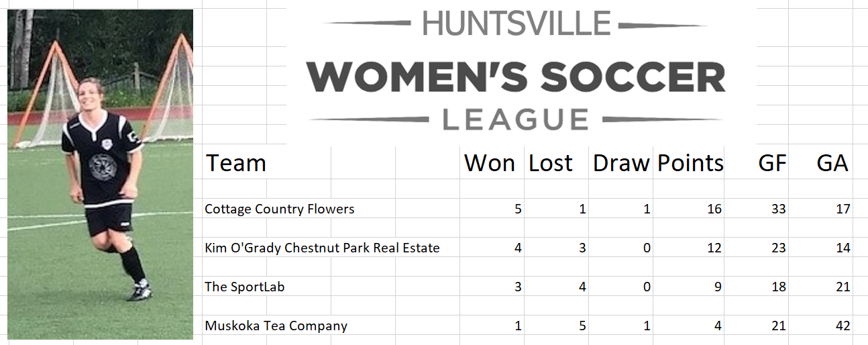
Task: Click the soccer player photo
Action: pos(100,174)
